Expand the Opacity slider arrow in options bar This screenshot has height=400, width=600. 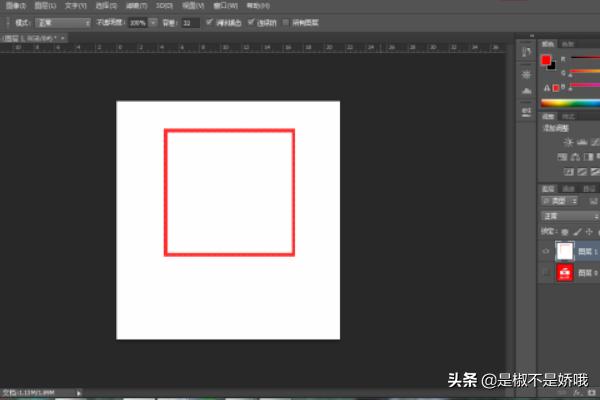[153, 23]
